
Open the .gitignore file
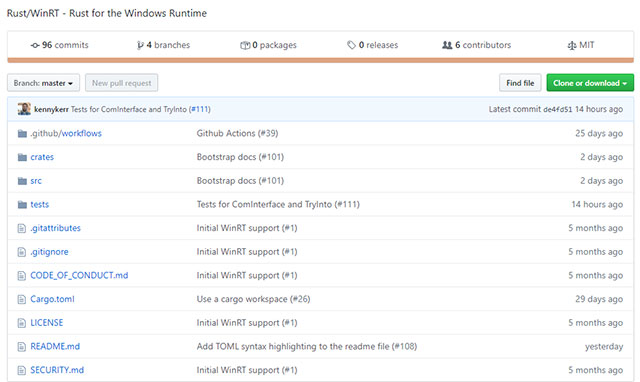[x=49, y=252]
